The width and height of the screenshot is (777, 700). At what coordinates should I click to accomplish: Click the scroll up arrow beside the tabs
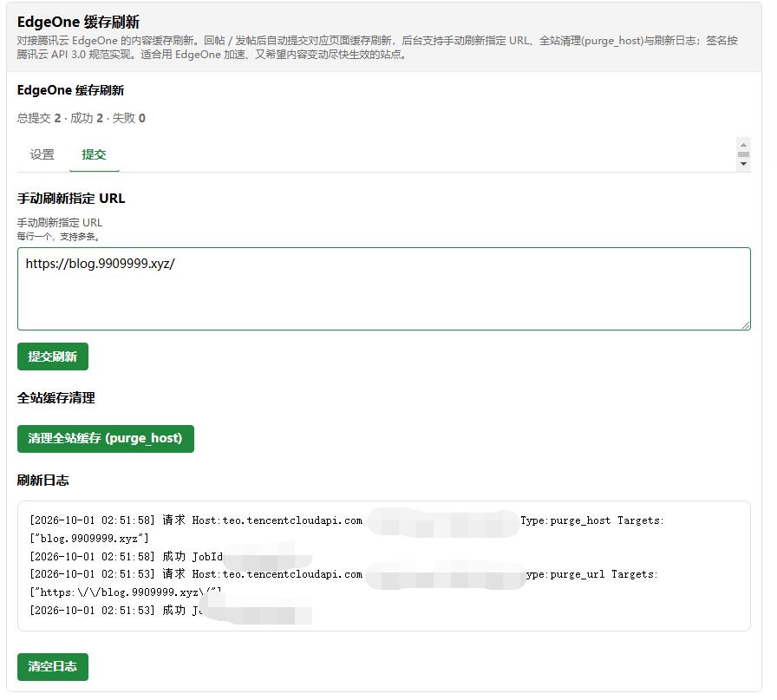[x=743, y=145]
